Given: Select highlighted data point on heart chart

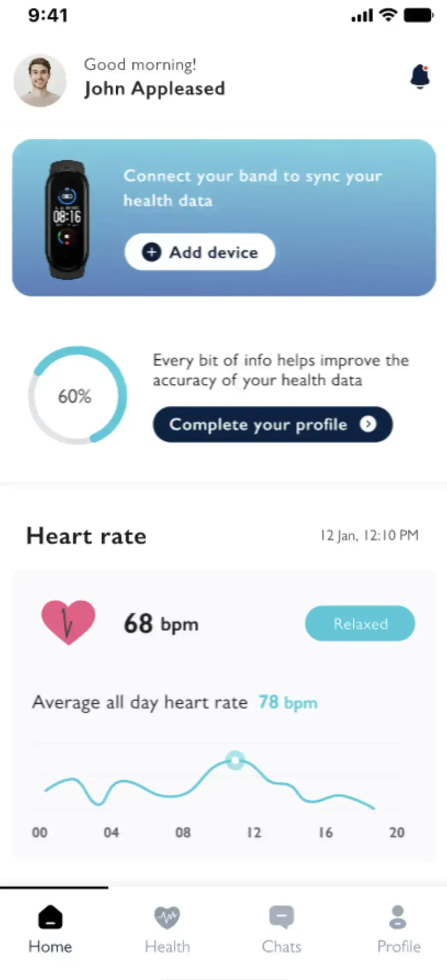Looking at the screenshot, I should pos(235,761).
